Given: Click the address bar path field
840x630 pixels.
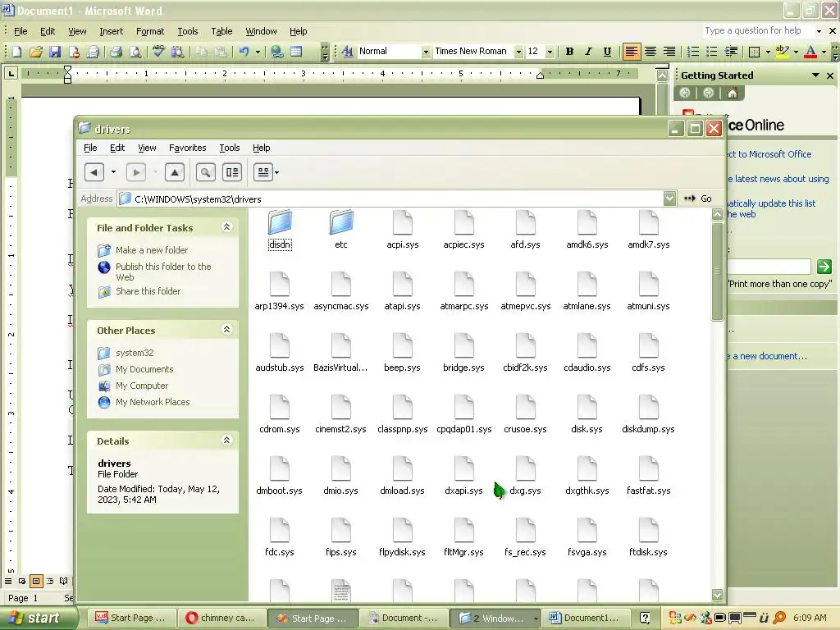Looking at the screenshot, I should [390, 199].
